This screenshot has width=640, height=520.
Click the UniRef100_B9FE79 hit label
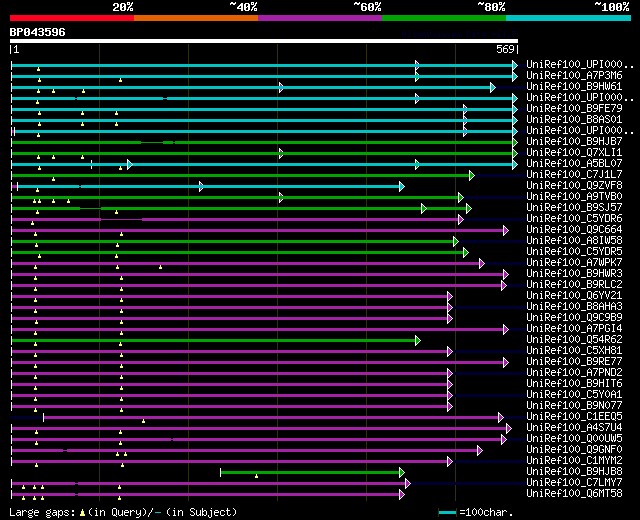click(574, 109)
